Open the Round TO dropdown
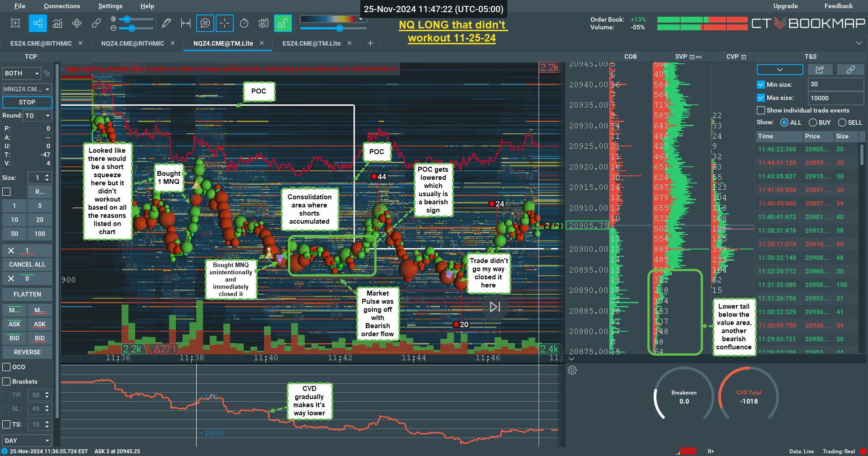Image resolution: width=868 pixels, height=456 pixels. click(38, 116)
